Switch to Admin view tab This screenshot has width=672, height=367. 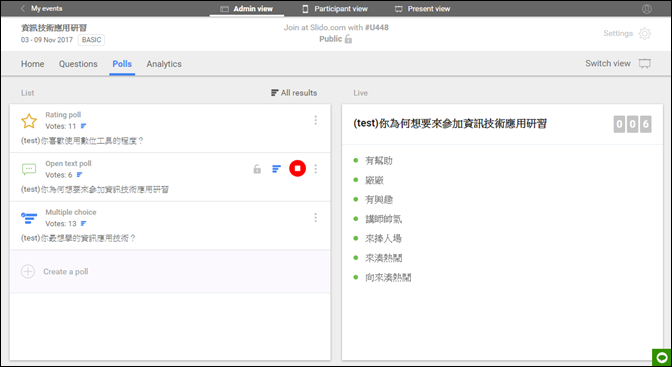pos(247,9)
